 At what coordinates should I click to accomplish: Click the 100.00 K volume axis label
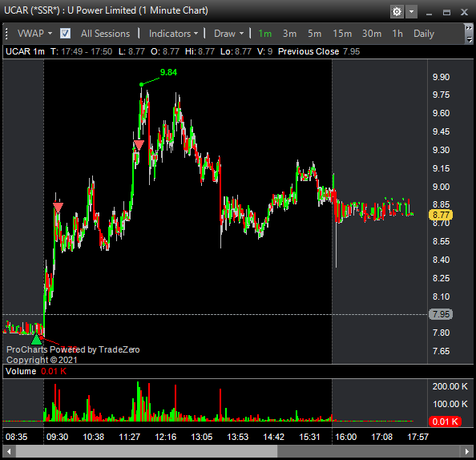(450, 404)
